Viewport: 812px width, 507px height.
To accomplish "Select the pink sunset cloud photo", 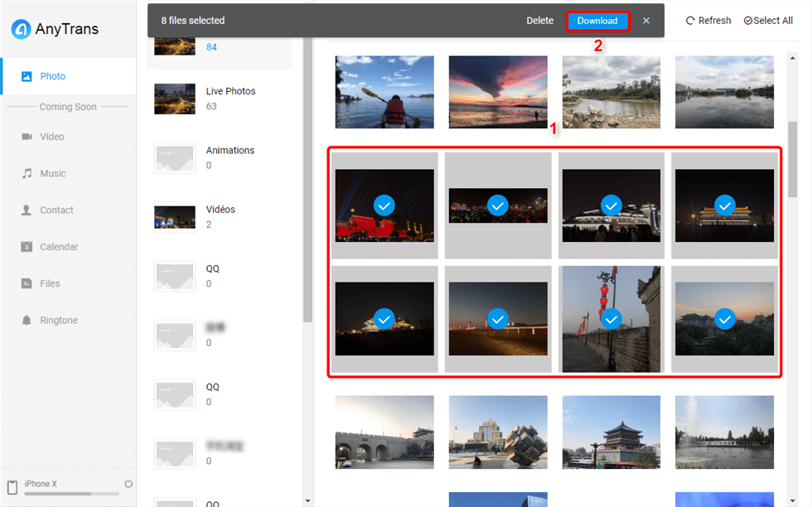I will click(x=498, y=92).
